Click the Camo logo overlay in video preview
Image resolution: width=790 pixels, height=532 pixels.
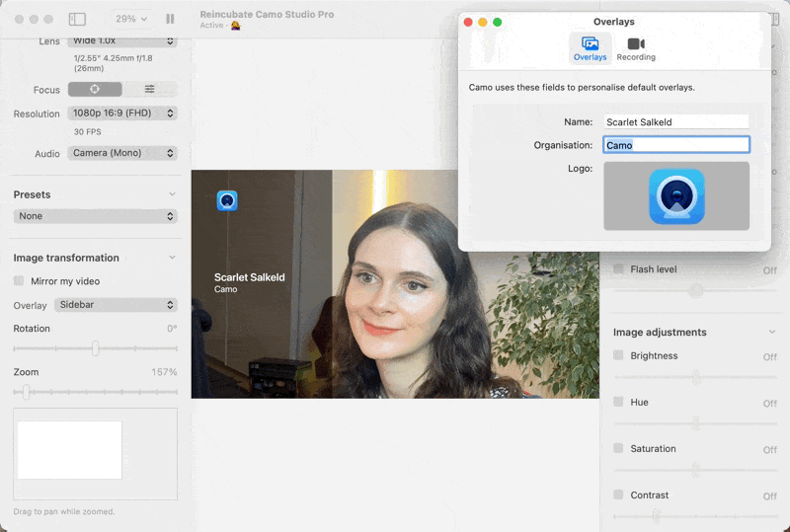tap(227, 200)
